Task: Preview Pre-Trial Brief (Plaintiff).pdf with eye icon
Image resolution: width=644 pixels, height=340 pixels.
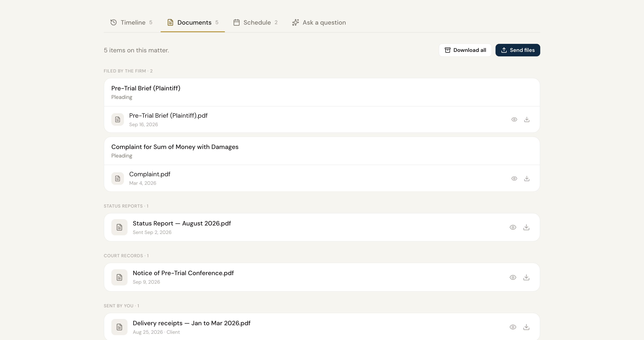Action: [514, 119]
